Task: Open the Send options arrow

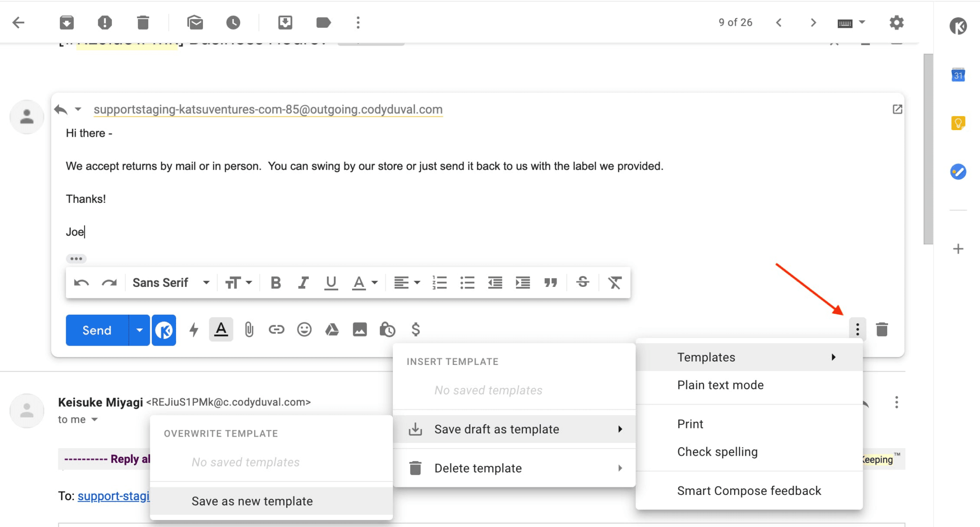Action: 139,330
